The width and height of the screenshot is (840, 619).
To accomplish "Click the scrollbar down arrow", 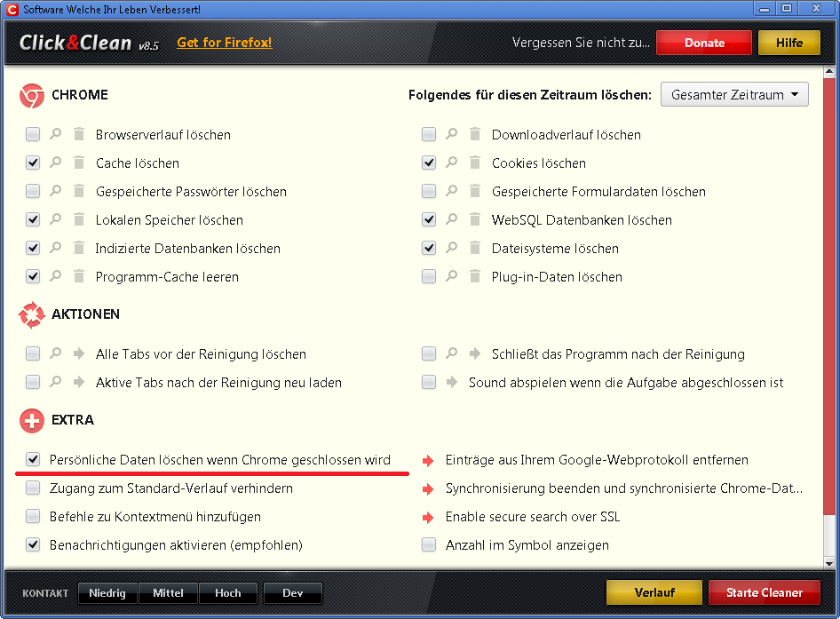I will point(829,563).
